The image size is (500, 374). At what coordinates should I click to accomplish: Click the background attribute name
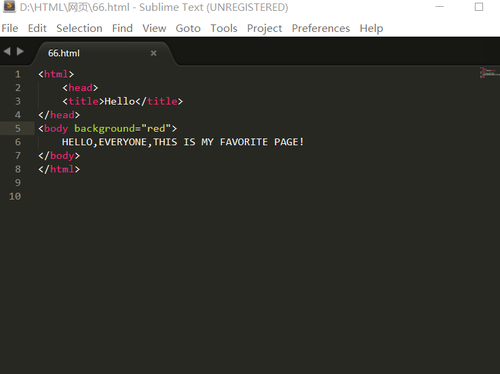(104, 129)
